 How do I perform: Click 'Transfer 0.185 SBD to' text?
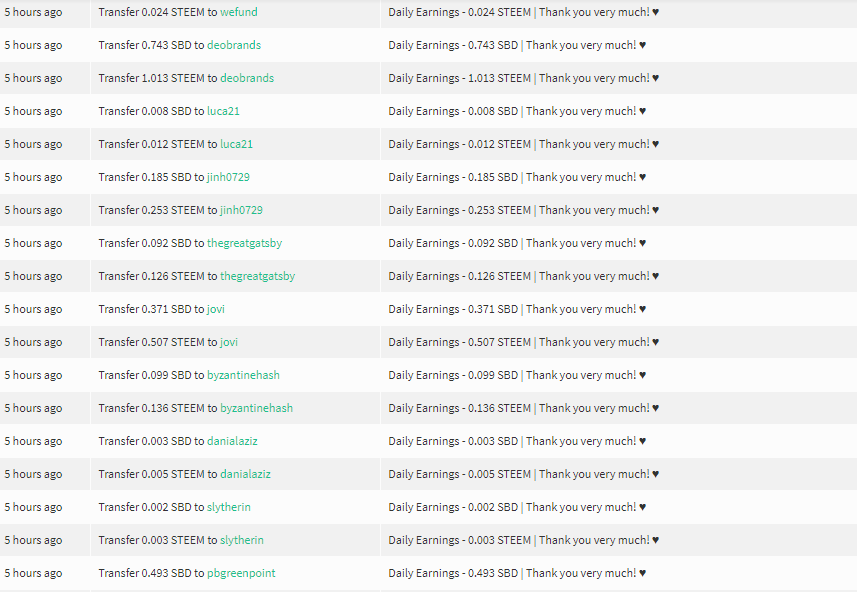[x=151, y=177]
